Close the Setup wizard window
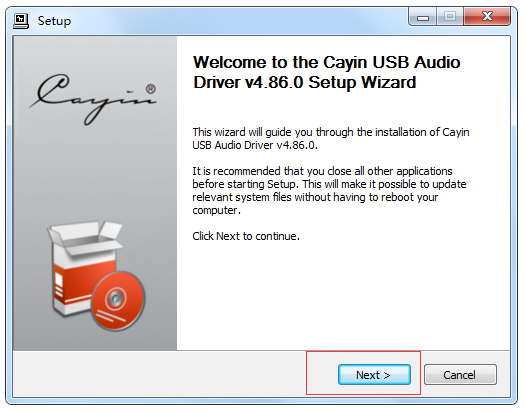Viewport: 525px width, 411px height. [x=487, y=16]
